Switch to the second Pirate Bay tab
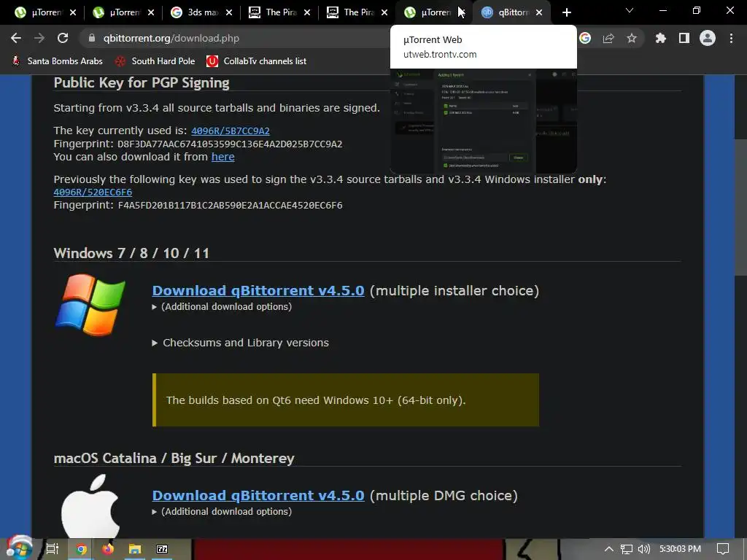 coord(358,12)
